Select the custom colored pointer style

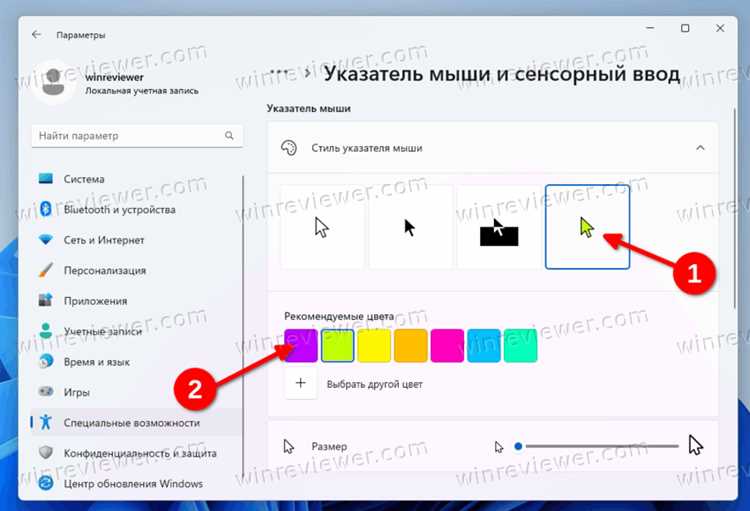[x=587, y=227]
